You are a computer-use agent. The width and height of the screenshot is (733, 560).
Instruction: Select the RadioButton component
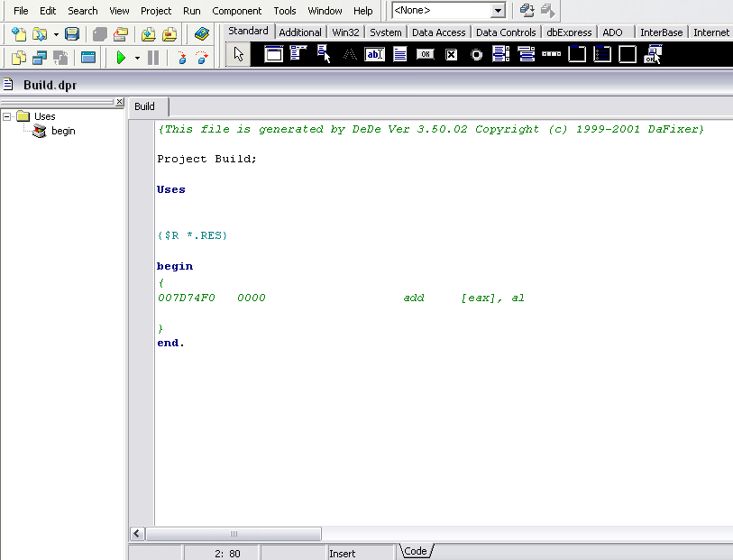[476, 54]
